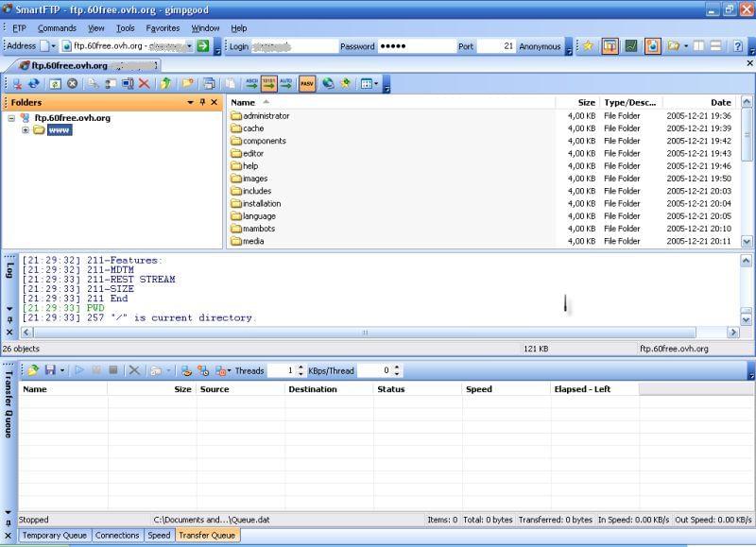Screen dimensions: 756x547
Task: Click the question mark Help icon
Action: point(738,45)
